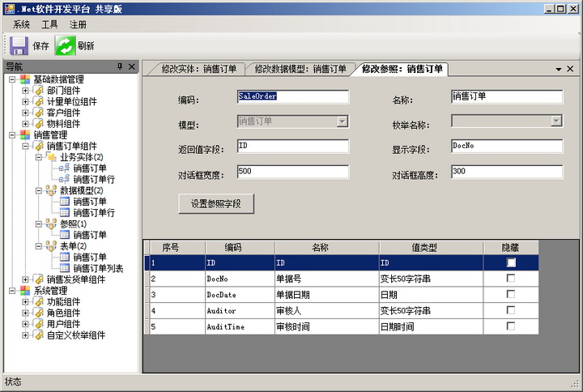Toggle the 隐藏 checkbox for Auditor row
583x392 pixels.
click(x=511, y=310)
